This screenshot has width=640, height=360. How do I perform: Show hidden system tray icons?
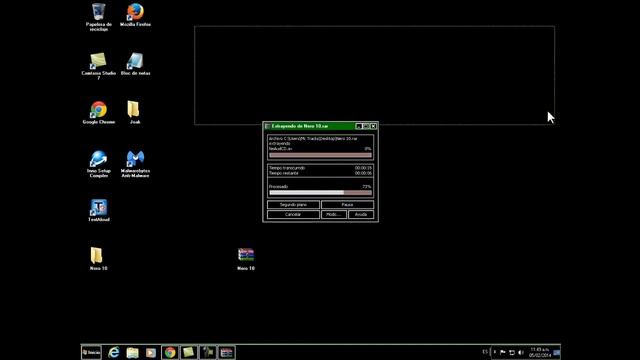tap(495, 352)
